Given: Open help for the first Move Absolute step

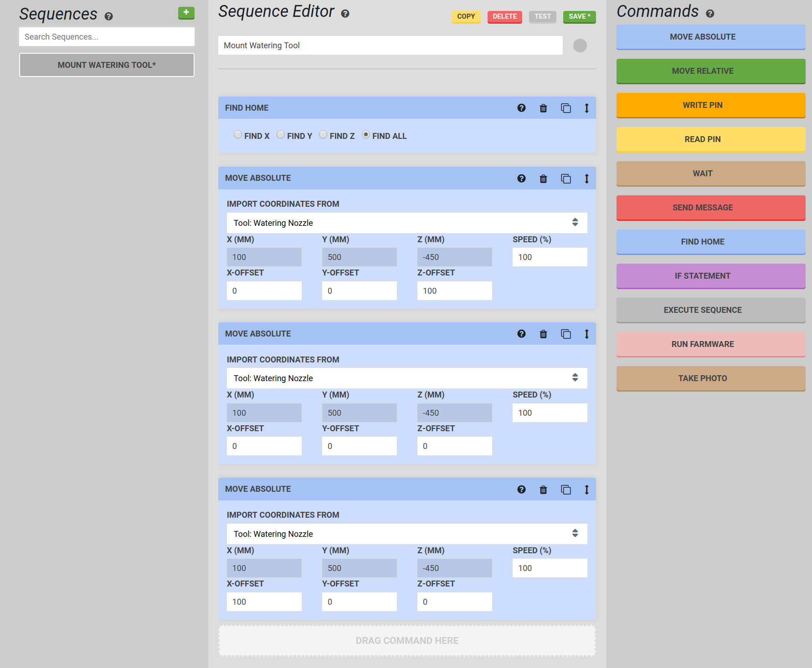Looking at the screenshot, I should 521,178.
